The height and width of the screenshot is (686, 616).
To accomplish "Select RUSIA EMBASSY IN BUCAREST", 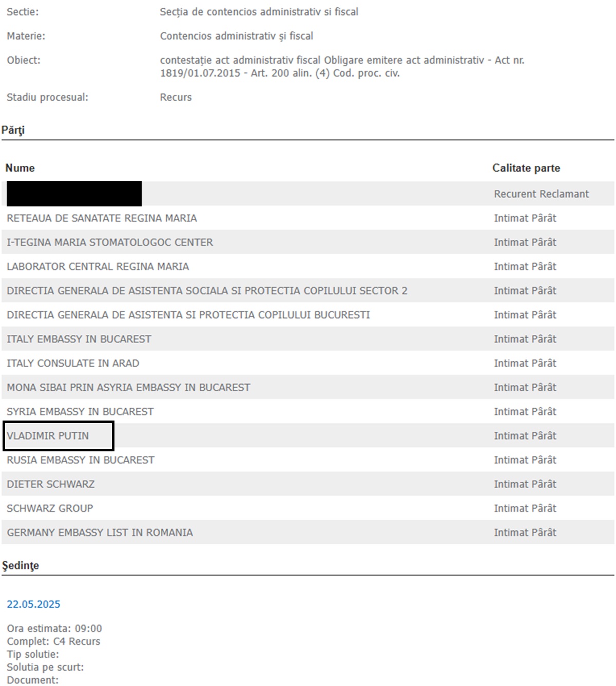I will [x=81, y=460].
